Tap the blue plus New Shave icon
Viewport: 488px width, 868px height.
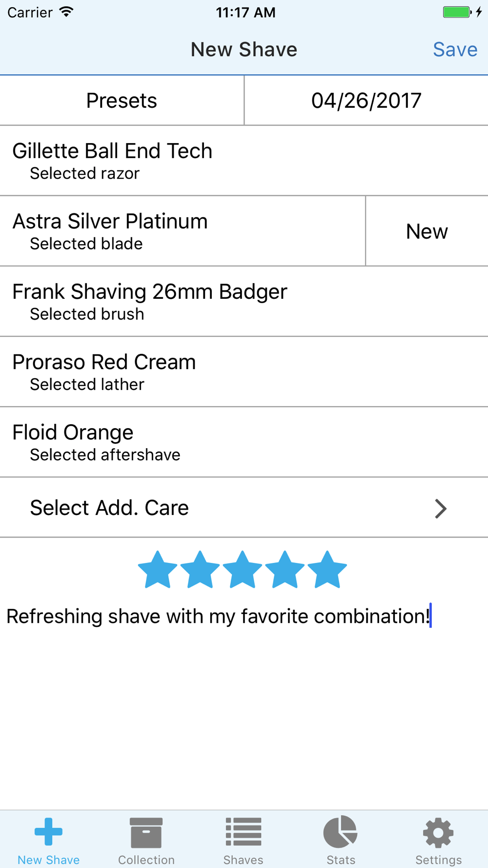click(48, 831)
